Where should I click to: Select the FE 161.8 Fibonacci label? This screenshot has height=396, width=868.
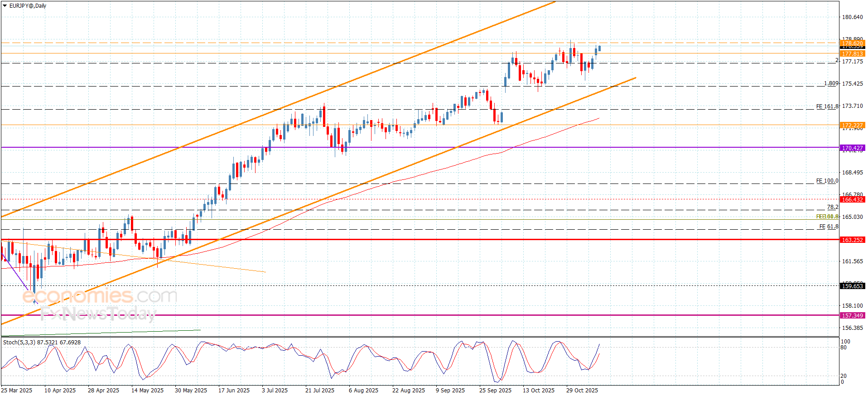827,106
